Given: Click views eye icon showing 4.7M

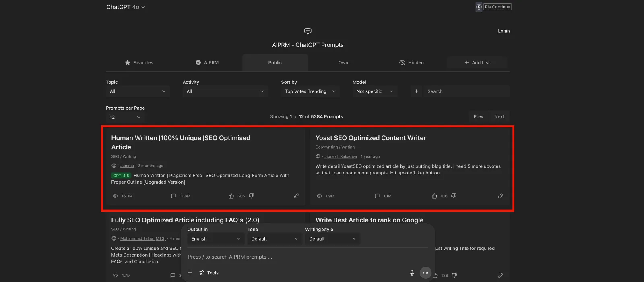Looking at the screenshot, I should [x=115, y=276].
